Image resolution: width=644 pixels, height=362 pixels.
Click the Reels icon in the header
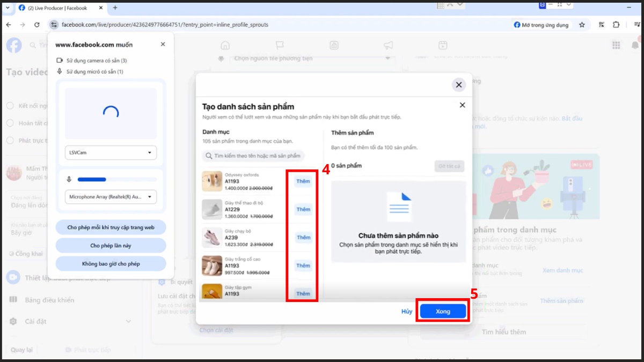point(443,46)
